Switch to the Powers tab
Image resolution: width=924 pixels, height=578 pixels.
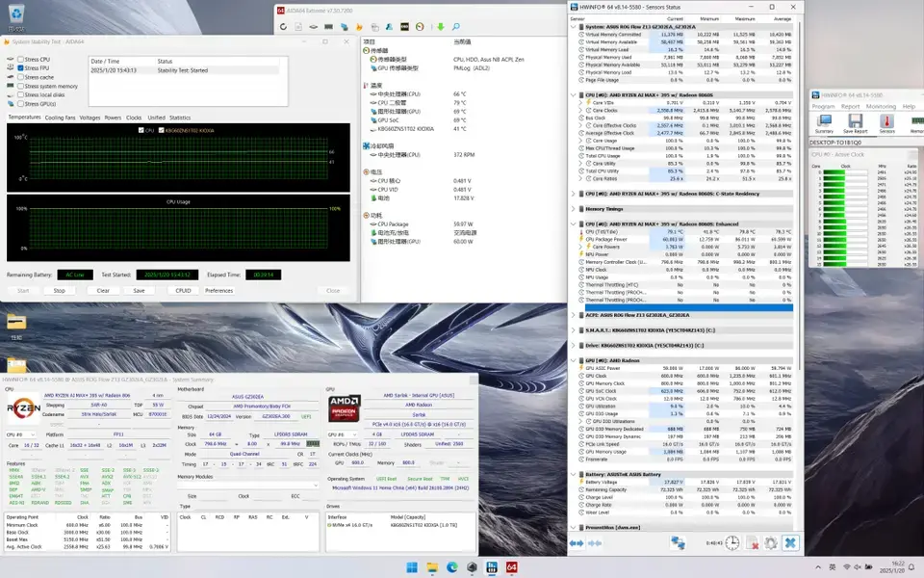coord(113,118)
